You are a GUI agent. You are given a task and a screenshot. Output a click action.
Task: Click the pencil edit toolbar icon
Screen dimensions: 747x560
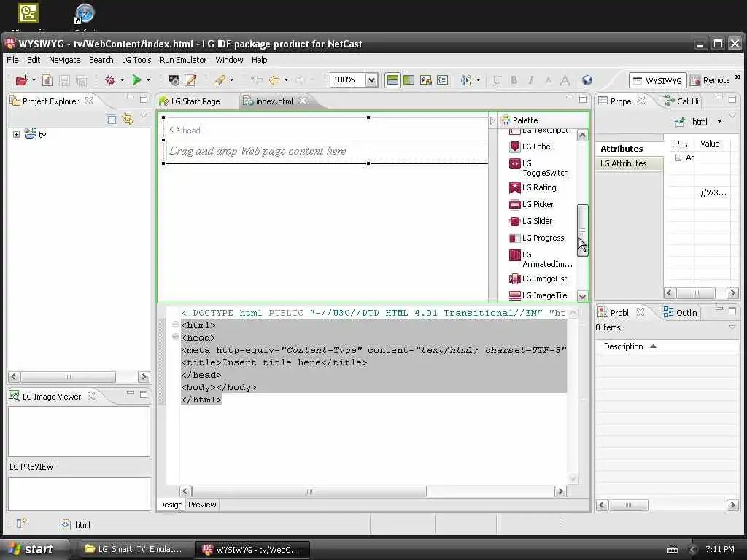pos(190,80)
